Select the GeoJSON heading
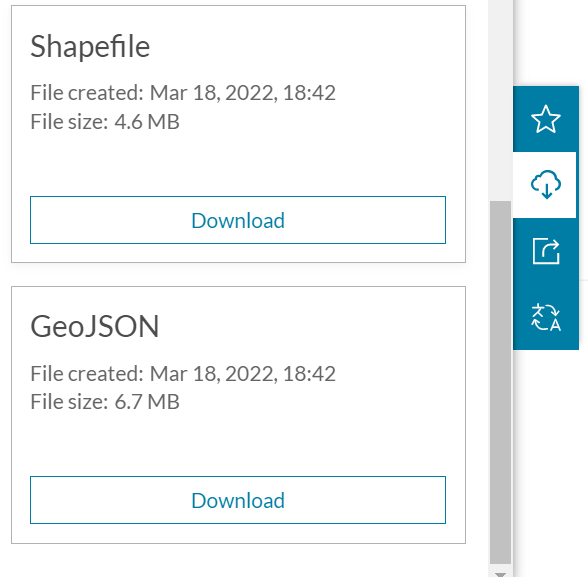 94,326
